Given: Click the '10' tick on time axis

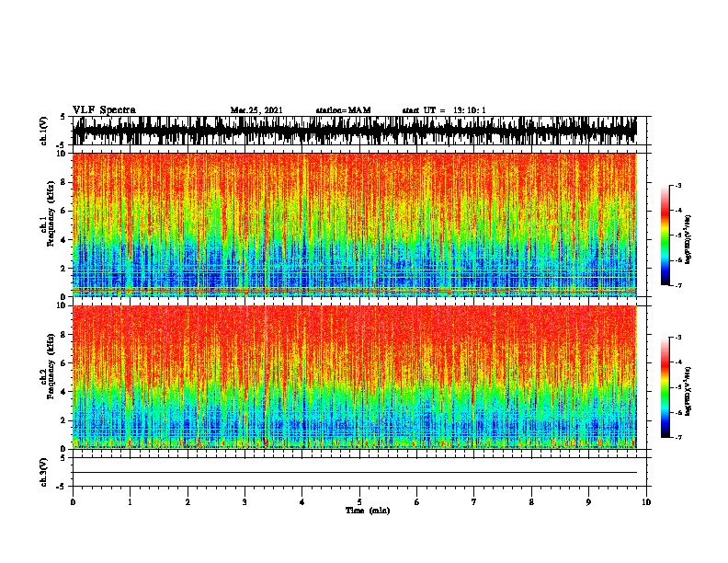Looking at the screenshot, I should (x=646, y=502).
